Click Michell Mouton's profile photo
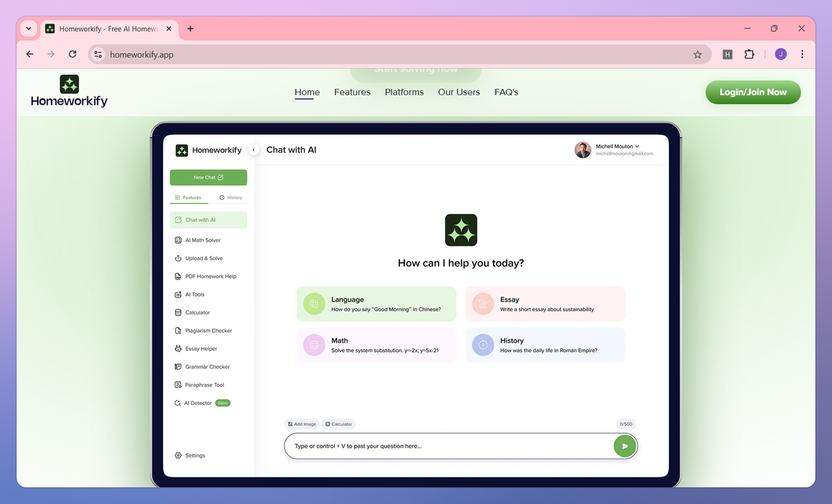This screenshot has width=832, height=504. click(x=582, y=150)
